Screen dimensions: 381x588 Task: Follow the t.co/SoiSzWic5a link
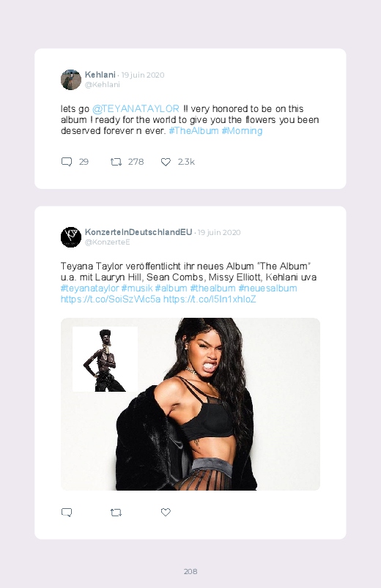point(111,299)
